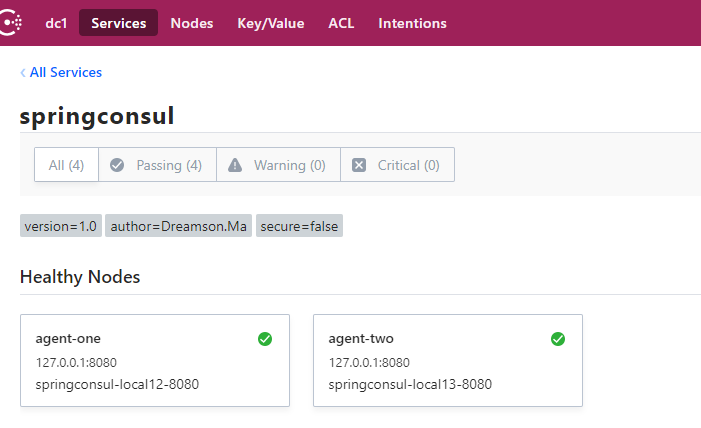Open the dc1 datacenter selector
701x428 pixels.
click(x=56, y=23)
